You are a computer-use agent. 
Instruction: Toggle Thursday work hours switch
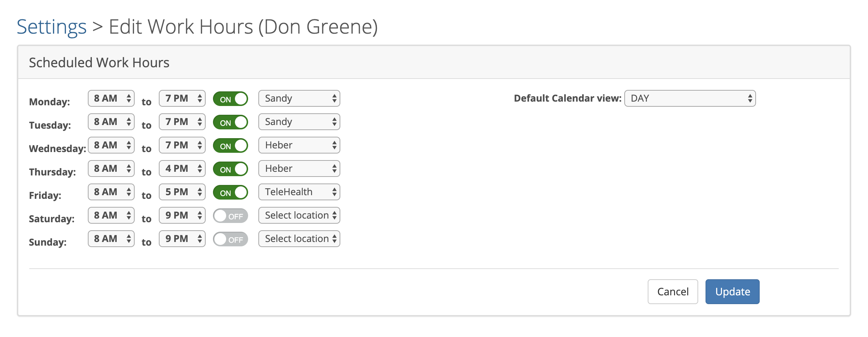(231, 169)
